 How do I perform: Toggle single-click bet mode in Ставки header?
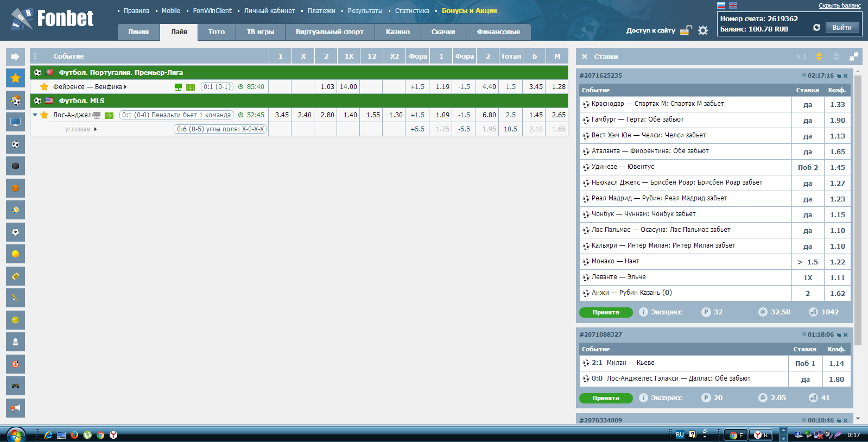tap(802, 56)
